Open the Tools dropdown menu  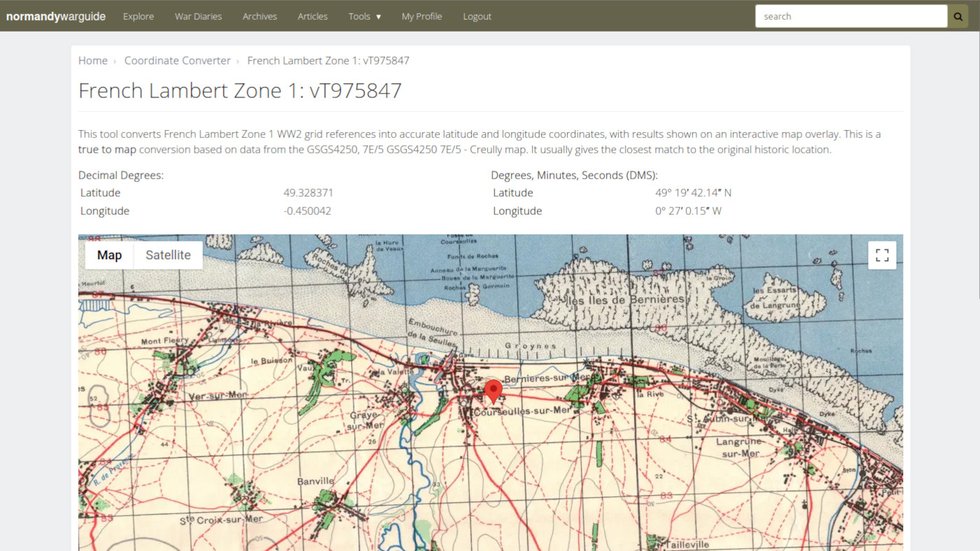(x=364, y=16)
